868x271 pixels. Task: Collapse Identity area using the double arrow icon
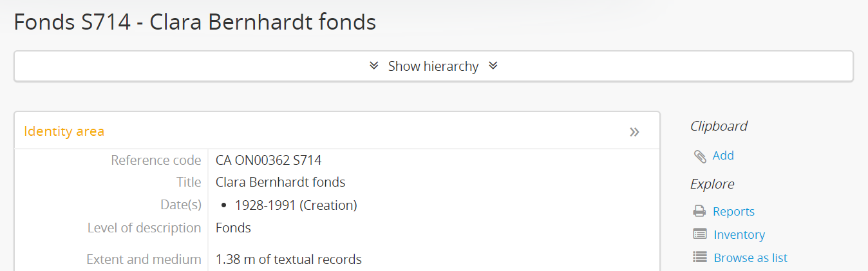point(634,132)
